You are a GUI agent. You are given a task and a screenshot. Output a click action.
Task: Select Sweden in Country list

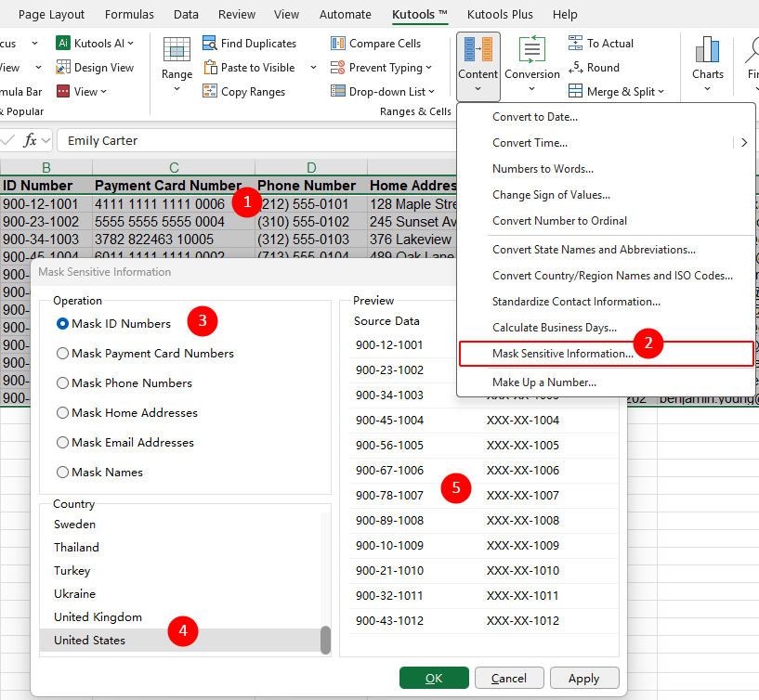click(180, 525)
